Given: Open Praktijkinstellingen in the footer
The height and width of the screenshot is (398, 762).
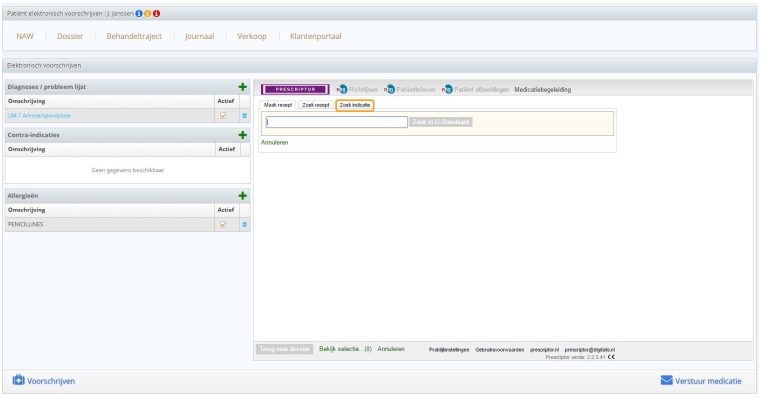Looking at the screenshot, I should [449, 350].
